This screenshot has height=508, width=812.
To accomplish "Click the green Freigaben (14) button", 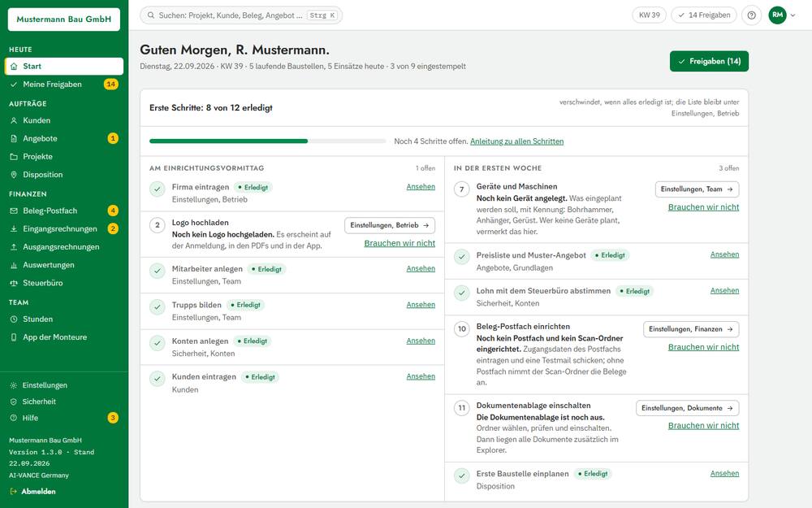I will click(x=709, y=61).
